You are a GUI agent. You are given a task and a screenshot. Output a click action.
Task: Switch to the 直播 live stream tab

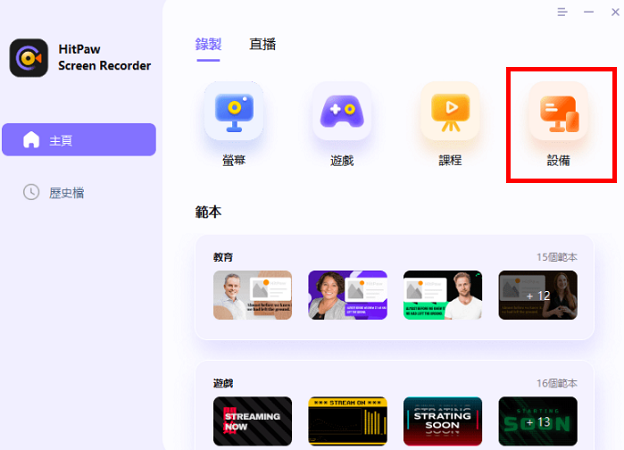click(262, 44)
